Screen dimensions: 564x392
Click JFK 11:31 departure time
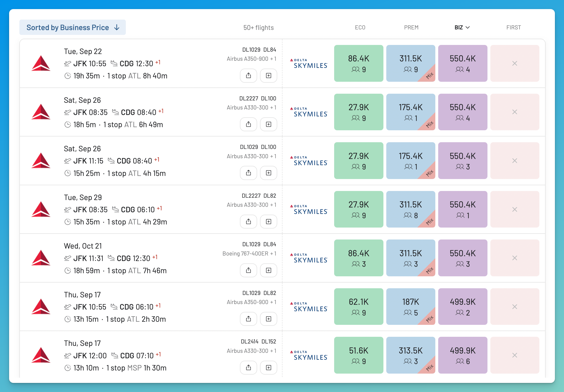(88, 258)
